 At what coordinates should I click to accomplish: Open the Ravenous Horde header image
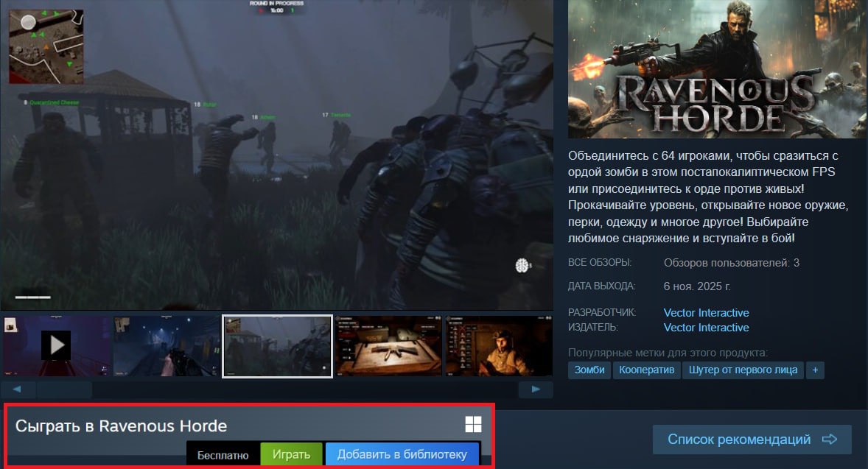click(717, 68)
